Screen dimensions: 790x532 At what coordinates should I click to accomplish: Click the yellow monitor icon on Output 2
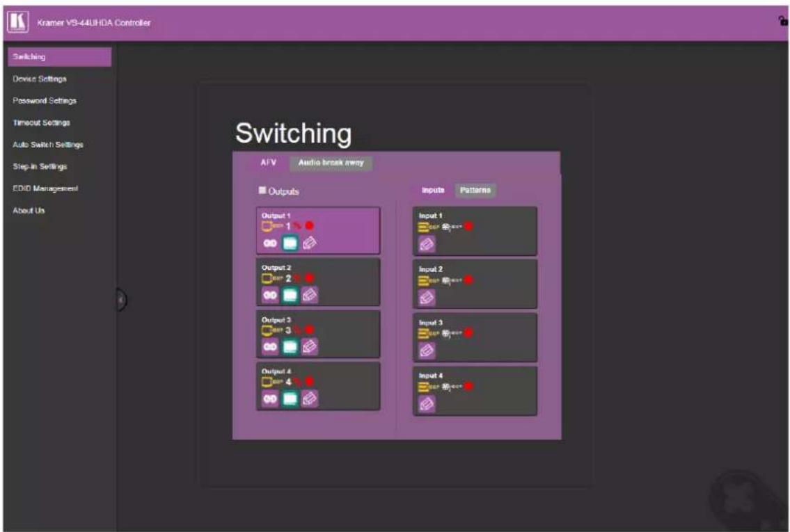point(267,278)
